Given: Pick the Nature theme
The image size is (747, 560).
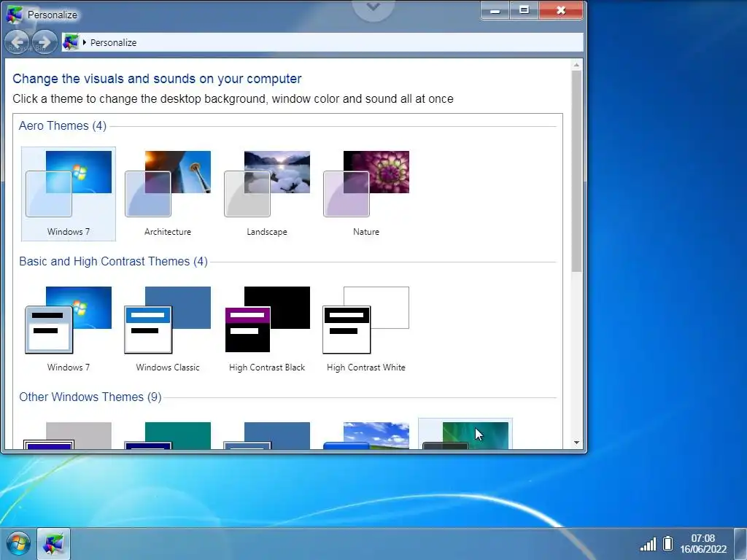Looking at the screenshot, I should pyautogui.click(x=366, y=193).
